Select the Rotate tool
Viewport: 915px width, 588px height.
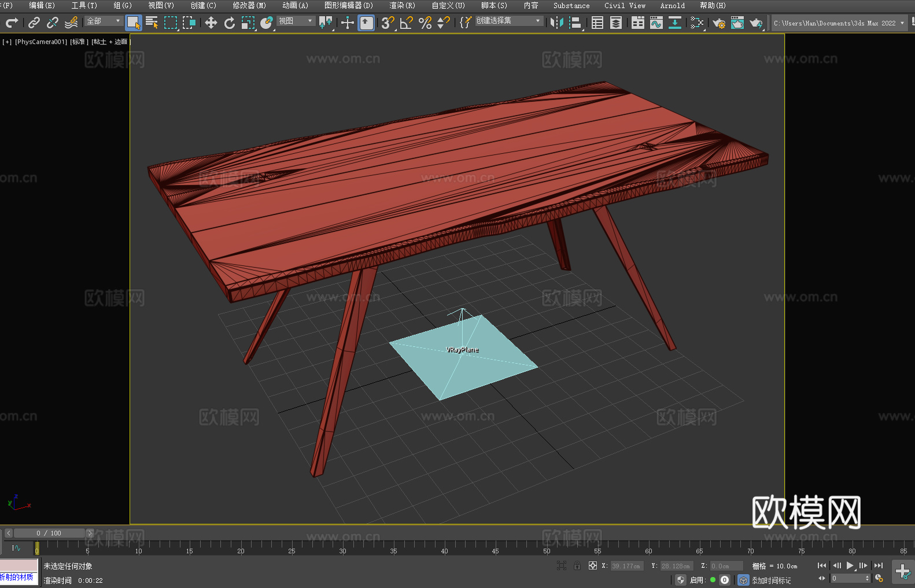[230, 23]
